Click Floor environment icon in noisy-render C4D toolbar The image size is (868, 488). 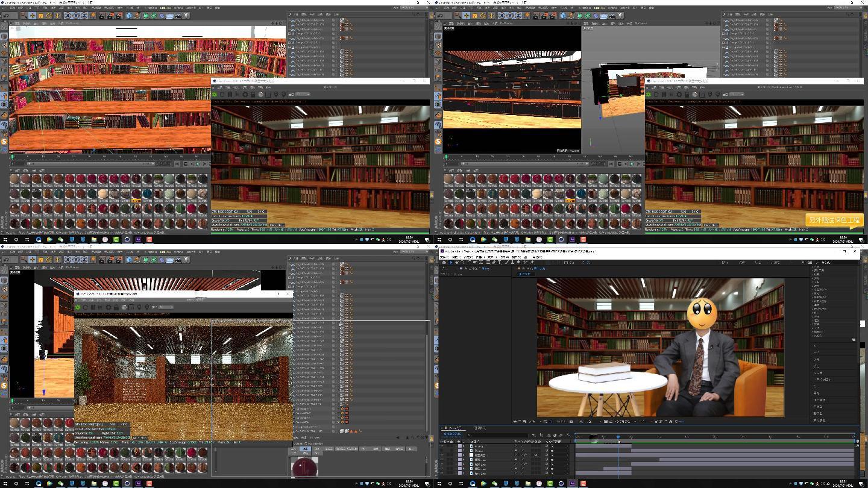(169, 260)
